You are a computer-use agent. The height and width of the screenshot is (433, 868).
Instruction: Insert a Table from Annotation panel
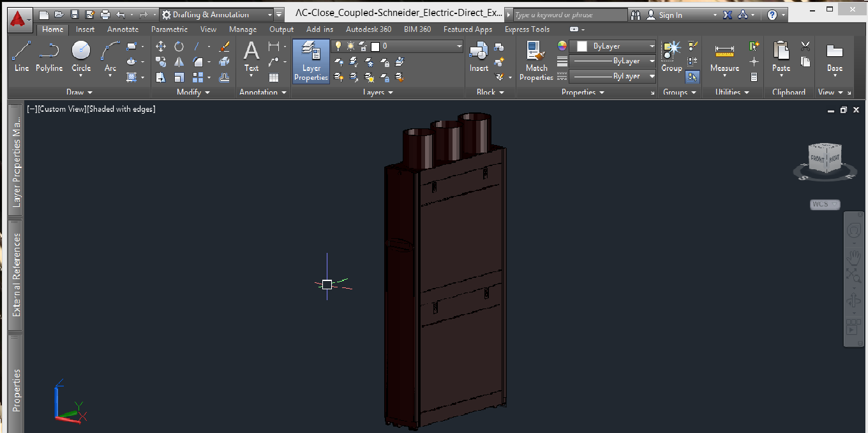274,77
